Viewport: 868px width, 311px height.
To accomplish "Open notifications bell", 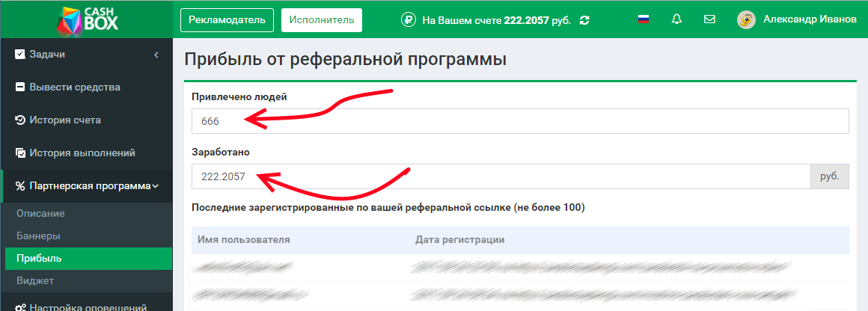I will coord(677,20).
